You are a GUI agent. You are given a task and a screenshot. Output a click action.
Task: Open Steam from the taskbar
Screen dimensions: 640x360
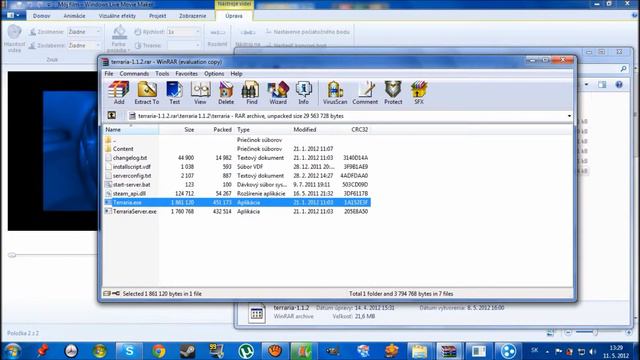pyautogui.click(x=188, y=351)
